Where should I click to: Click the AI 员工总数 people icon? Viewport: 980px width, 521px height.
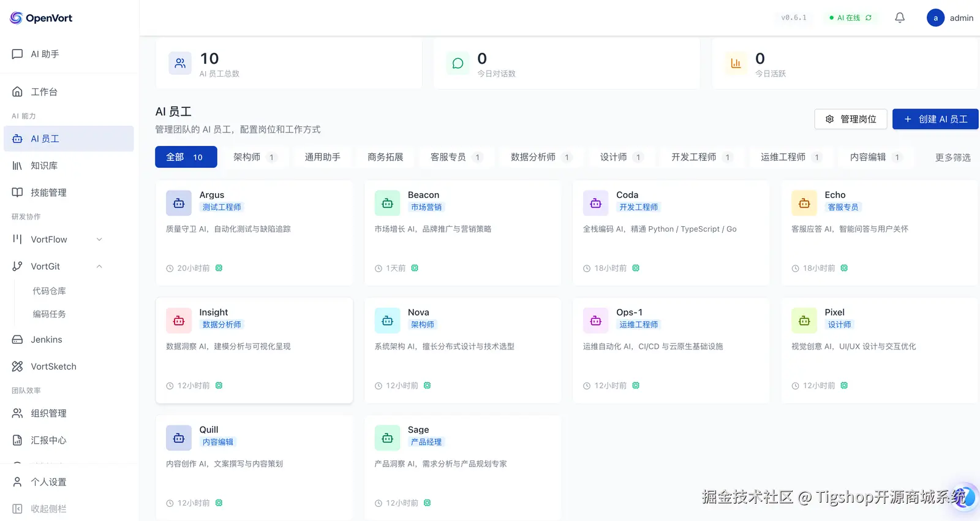pos(180,63)
